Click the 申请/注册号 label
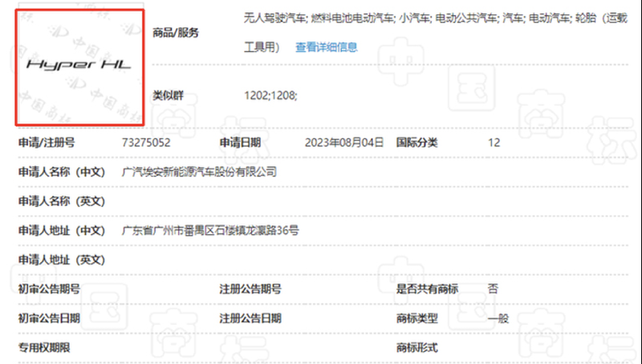Screen dimensions: 642x364 [x=47, y=143]
